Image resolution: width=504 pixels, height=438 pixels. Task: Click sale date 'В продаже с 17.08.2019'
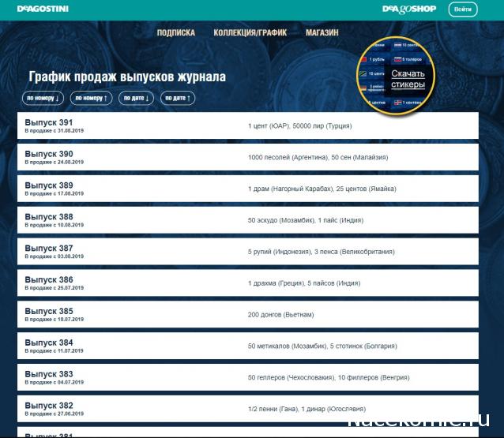(x=55, y=193)
